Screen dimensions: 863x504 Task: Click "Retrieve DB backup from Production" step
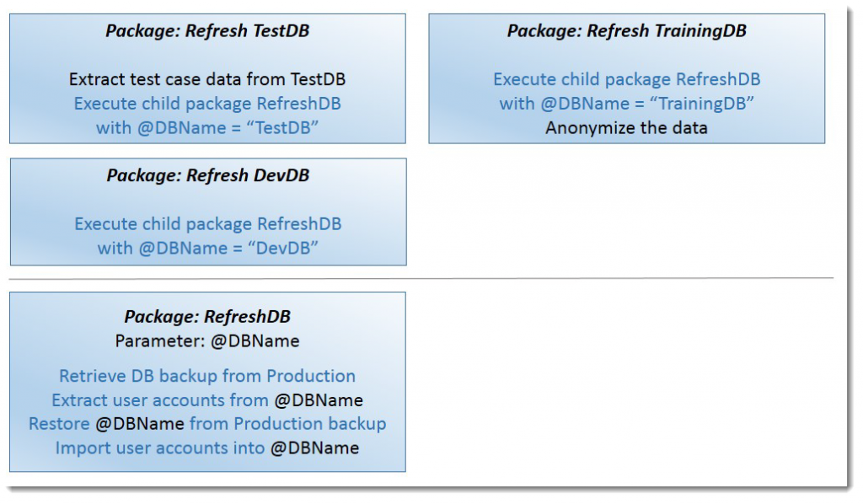(207, 376)
